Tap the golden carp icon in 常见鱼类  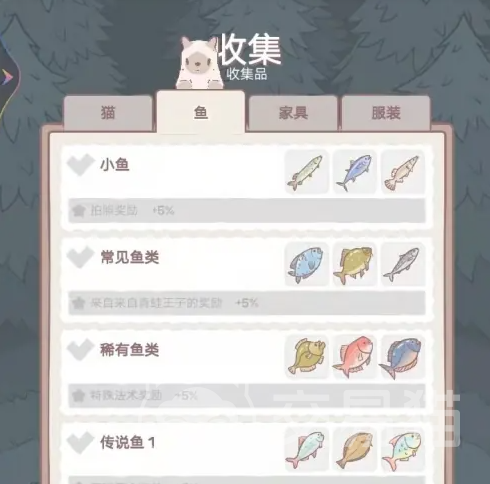(x=355, y=264)
